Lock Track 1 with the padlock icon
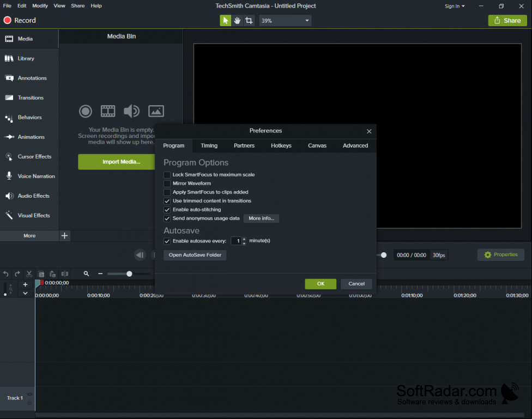Image resolution: width=532 pixels, height=419 pixels. point(30,403)
